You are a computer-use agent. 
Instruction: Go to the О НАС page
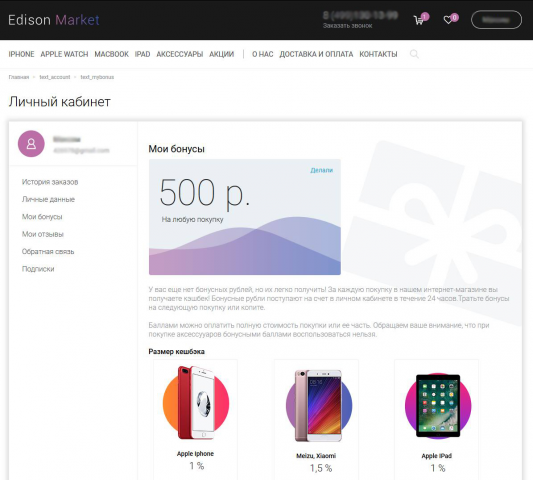click(x=262, y=54)
